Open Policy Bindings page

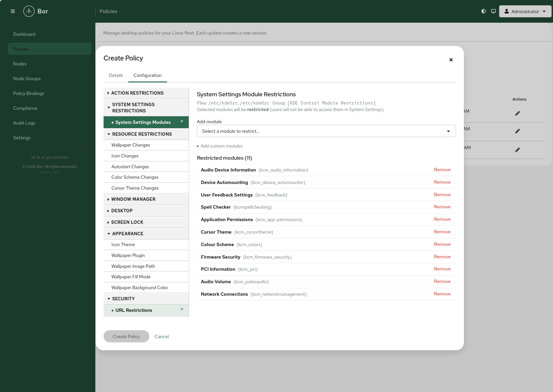click(50, 93)
